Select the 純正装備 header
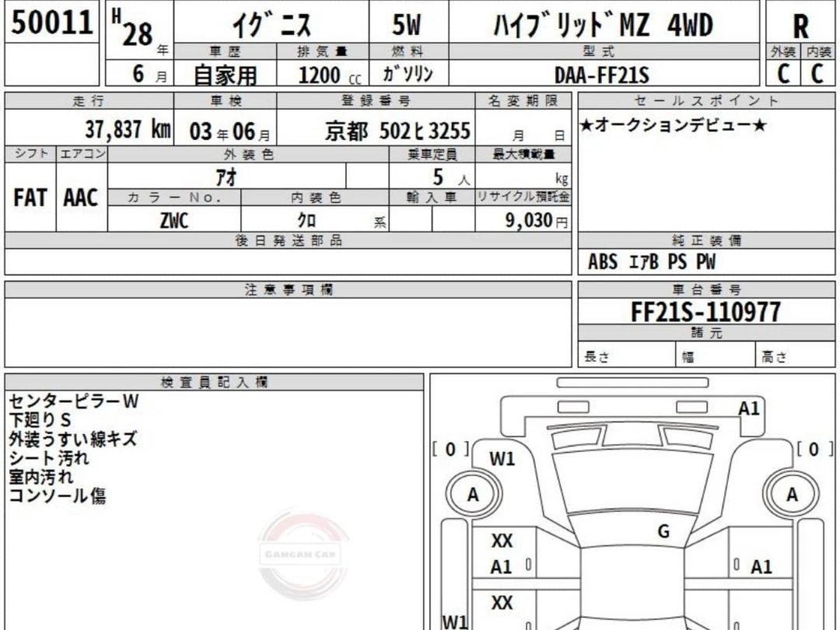Viewport: 840px width, 630px height. tap(706, 240)
